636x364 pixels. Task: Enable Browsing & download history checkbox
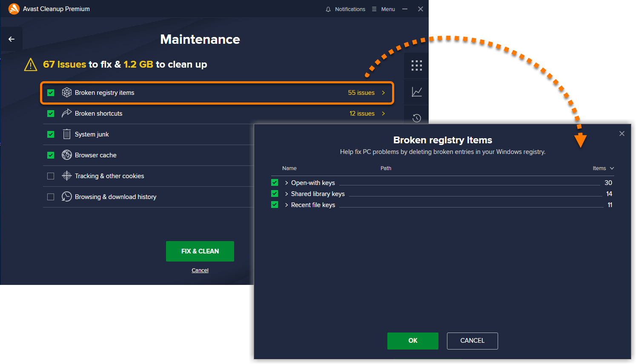(x=51, y=197)
